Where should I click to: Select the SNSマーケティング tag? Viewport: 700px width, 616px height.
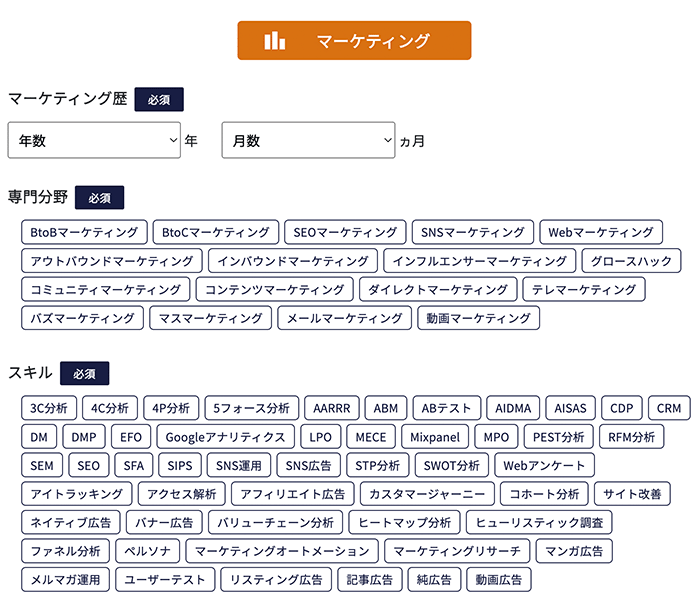(473, 232)
